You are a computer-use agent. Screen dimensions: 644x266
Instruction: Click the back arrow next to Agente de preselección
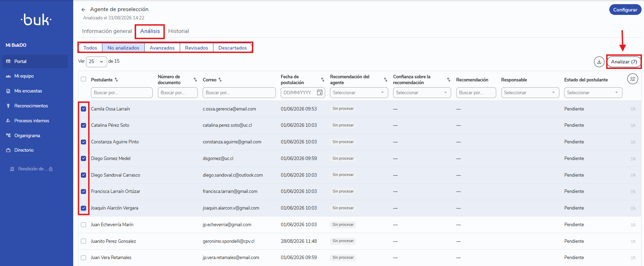click(x=83, y=10)
